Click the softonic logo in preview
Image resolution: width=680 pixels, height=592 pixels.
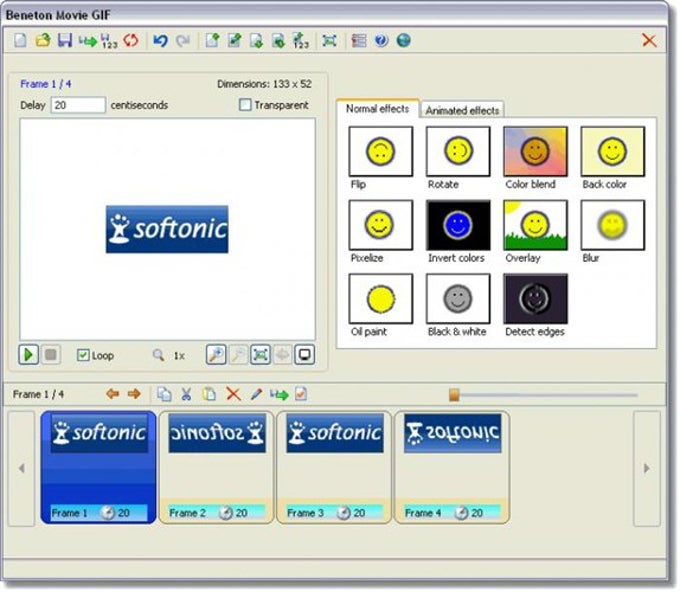(x=167, y=229)
